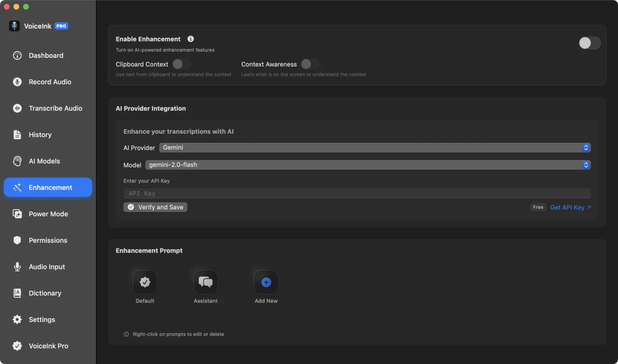Click the Verify and Save button
The width and height of the screenshot is (618, 364).
coord(155,207)
